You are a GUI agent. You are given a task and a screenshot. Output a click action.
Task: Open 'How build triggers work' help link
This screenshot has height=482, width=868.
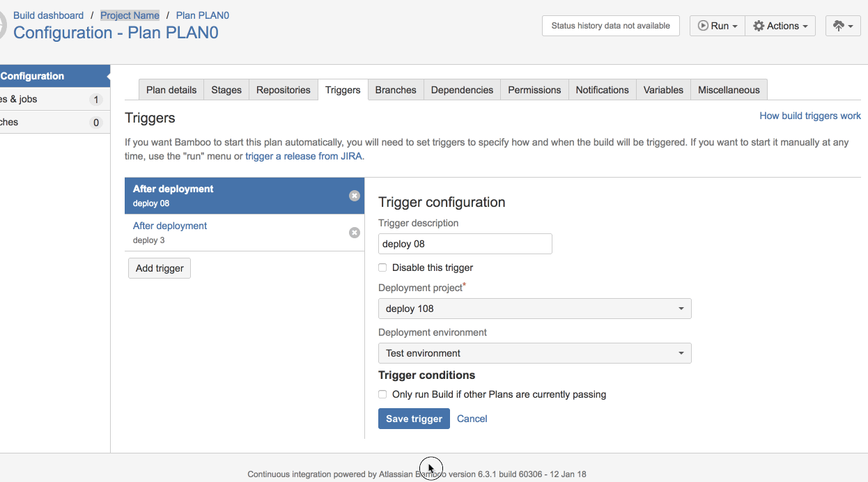click(x=809, y=116)
